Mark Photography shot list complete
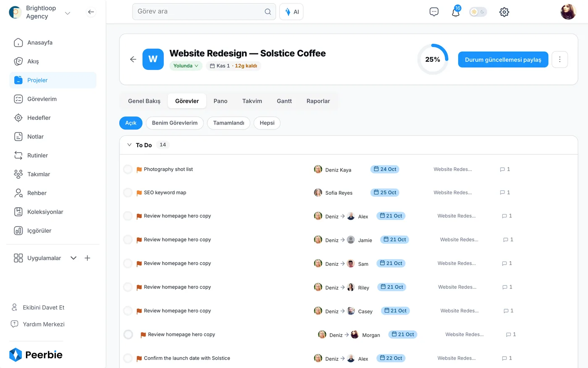The width and height of the screenshot is (588, 368). pyautogui.click(x=128, y=169)
